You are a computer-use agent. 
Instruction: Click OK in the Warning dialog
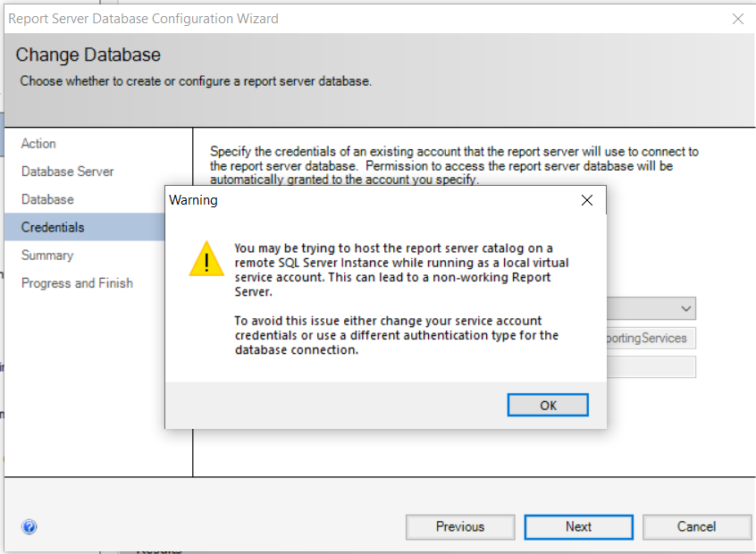[x=548, y=405]
